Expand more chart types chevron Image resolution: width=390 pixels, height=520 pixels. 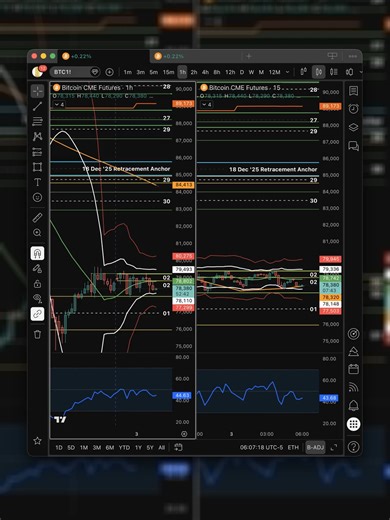click(360, 72)
